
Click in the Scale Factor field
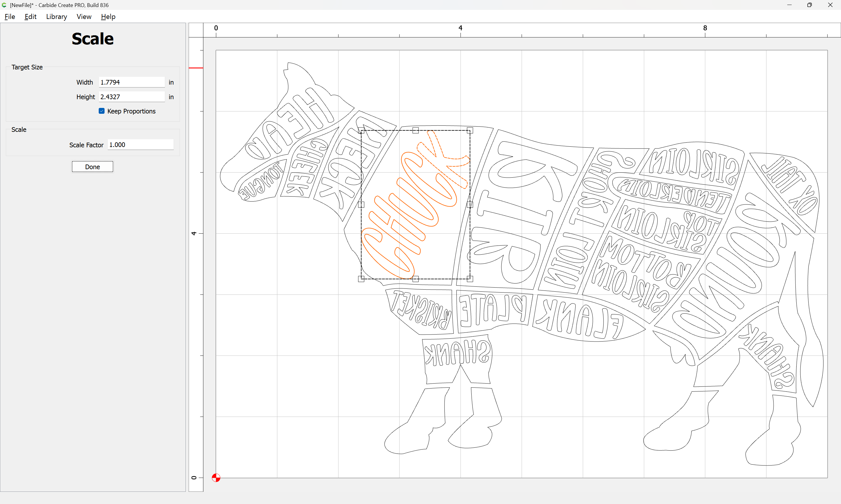pyautogui.click(x=140, y=145)
